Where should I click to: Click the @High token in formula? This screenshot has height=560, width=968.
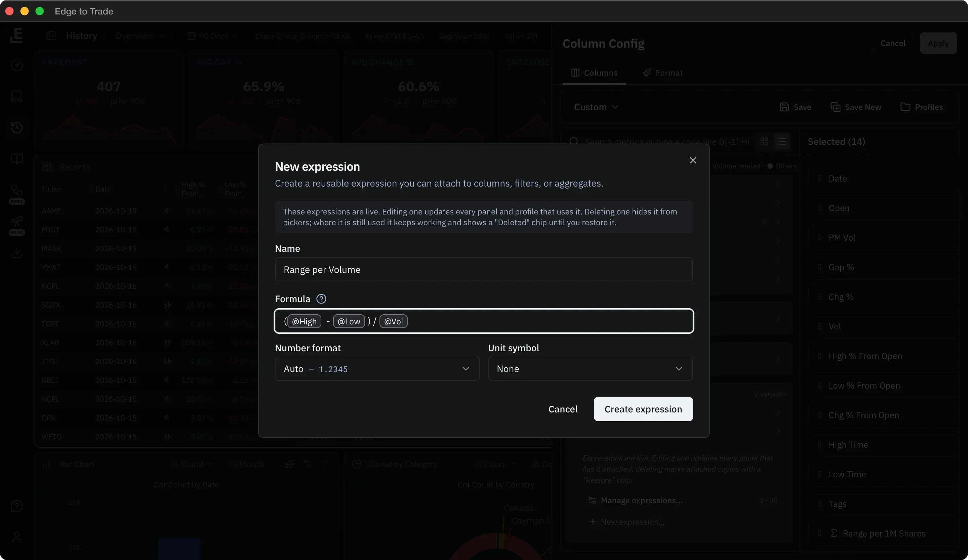304,321
